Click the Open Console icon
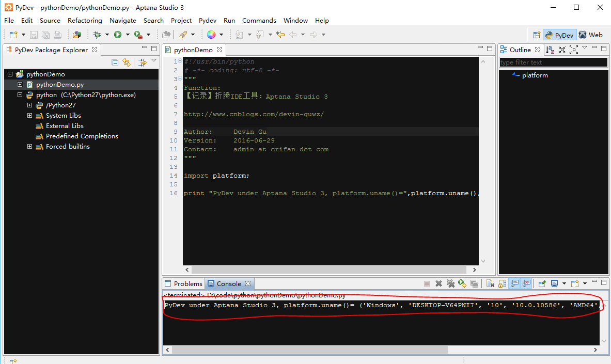 [575, 283]
